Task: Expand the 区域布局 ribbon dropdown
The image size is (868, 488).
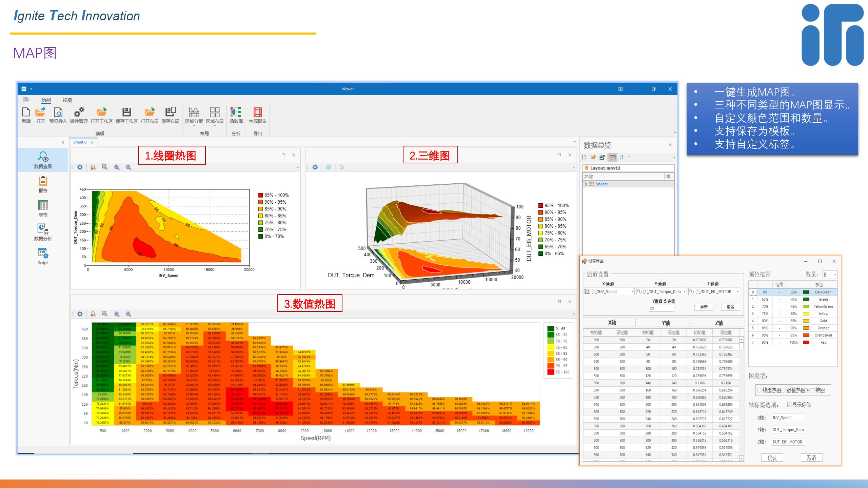Action: click(x=215, y=126)
